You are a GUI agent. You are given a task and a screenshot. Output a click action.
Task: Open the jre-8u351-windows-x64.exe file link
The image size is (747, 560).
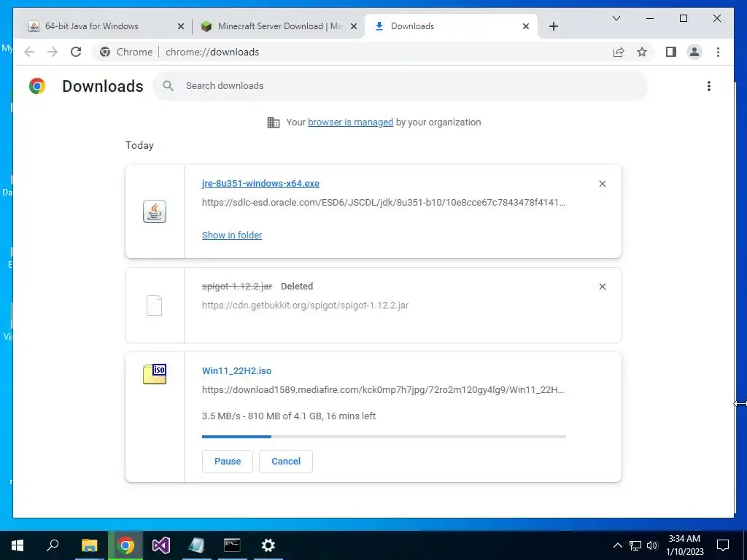coord(260,183)
